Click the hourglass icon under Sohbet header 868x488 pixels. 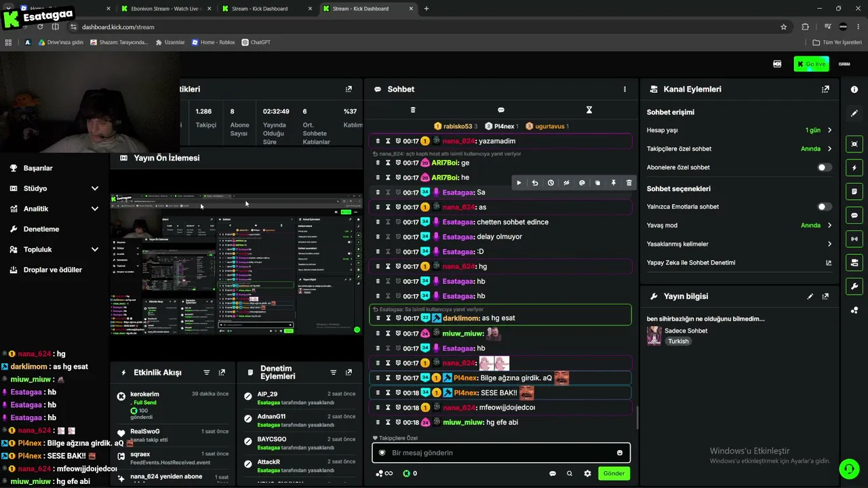pos(589,110)
